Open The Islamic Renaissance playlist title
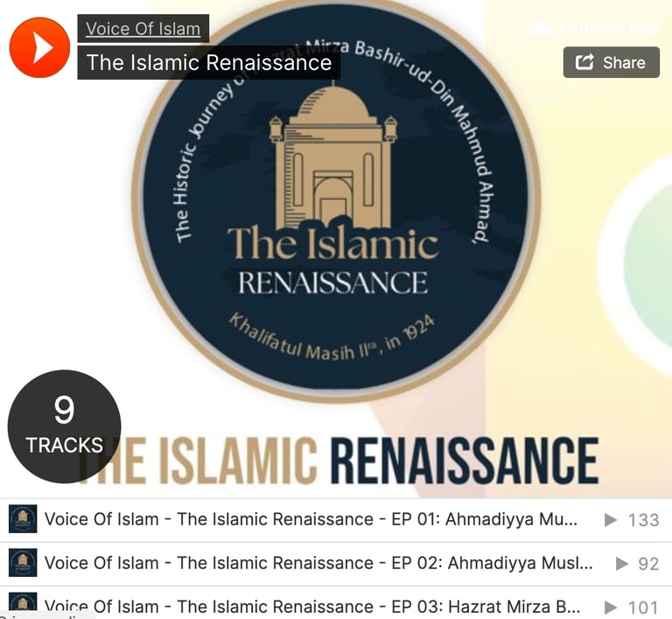 (209, 62)
